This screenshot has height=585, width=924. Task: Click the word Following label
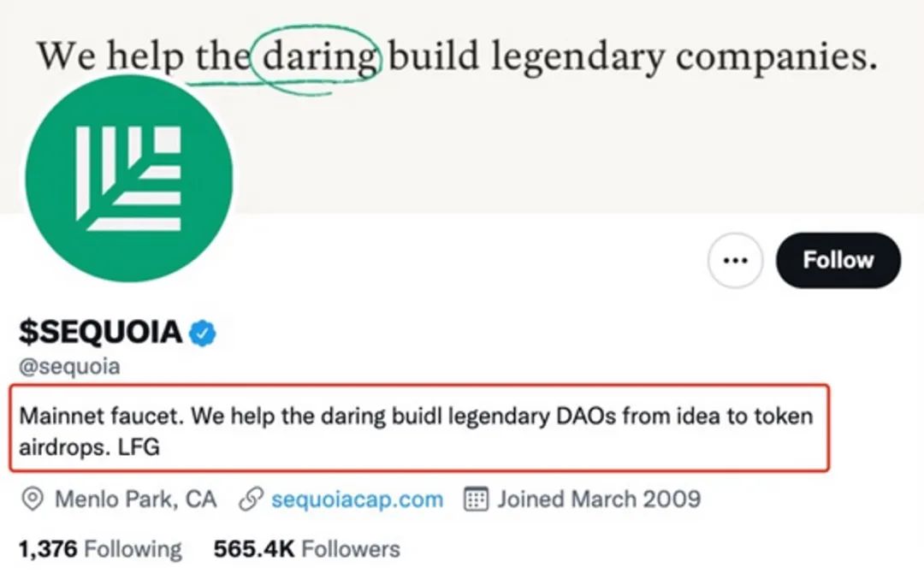coord(133,549)
